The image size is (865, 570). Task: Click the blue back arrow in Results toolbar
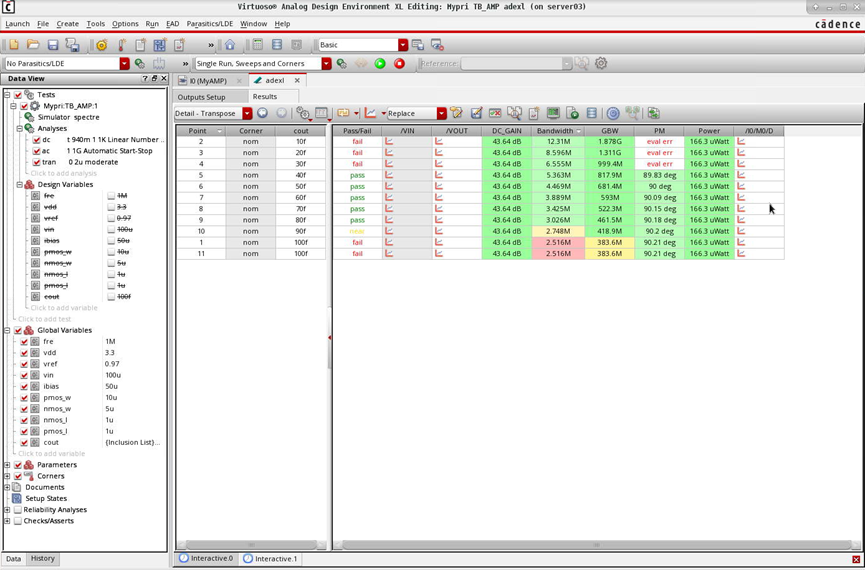click(x=263, y=113)
